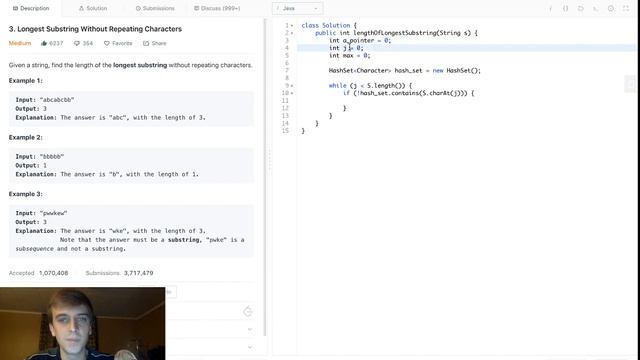
Task: Click the Submissions count 3,717,479
Action: (139, 273)
